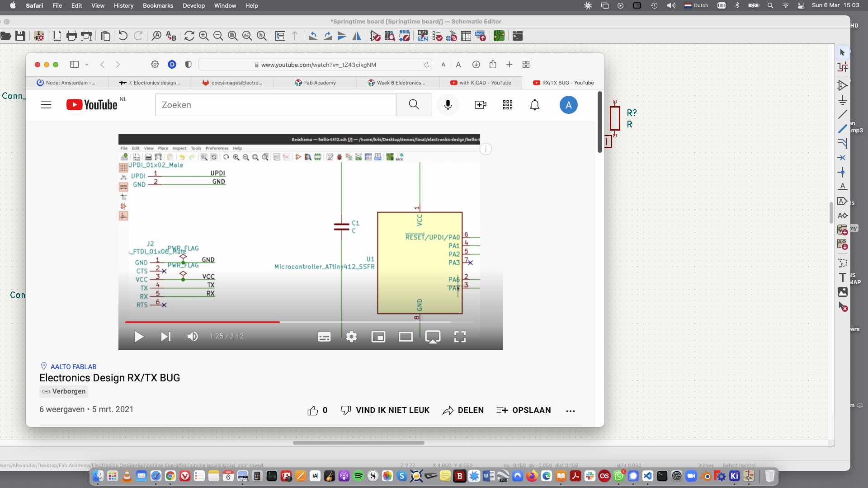
Task: Undo last edit in Schematic Editor
Action: [x=123, y=36]
